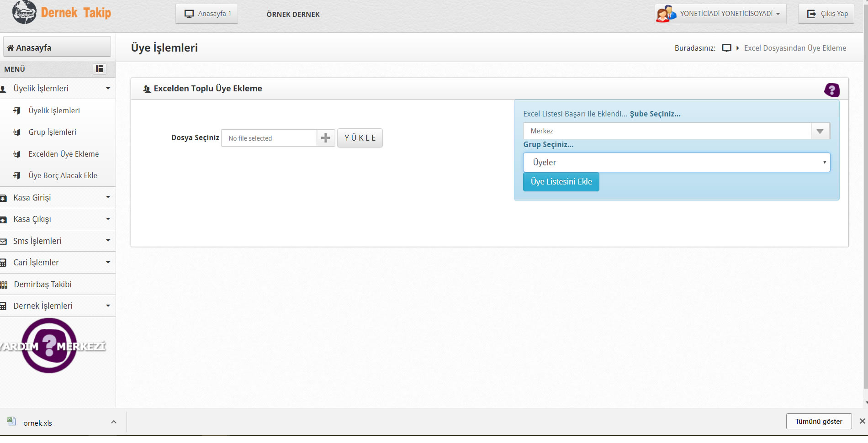
Task: Open Üye Borç Alacak Ekle menu item
Action: click(x=63, y=175)
